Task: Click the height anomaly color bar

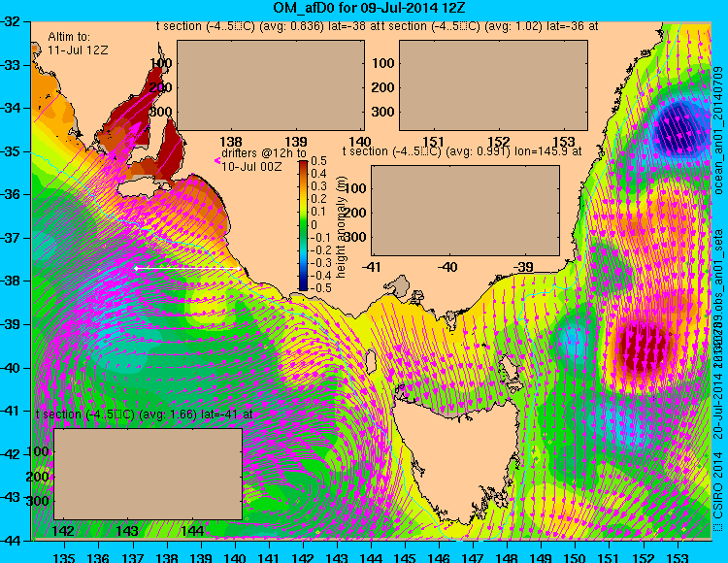Action: pyautogui.click(x=303, y=225)
